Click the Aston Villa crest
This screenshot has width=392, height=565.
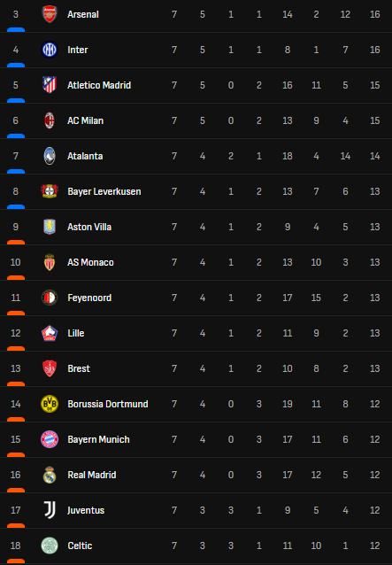[50, 227]
